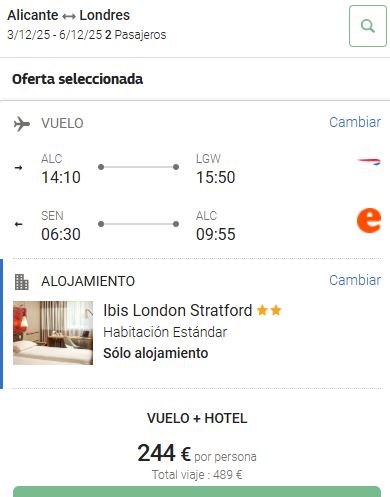Click the Oferta seleccionada header
The height and width of the screenshot is (497, 390).
pos(77,79)
